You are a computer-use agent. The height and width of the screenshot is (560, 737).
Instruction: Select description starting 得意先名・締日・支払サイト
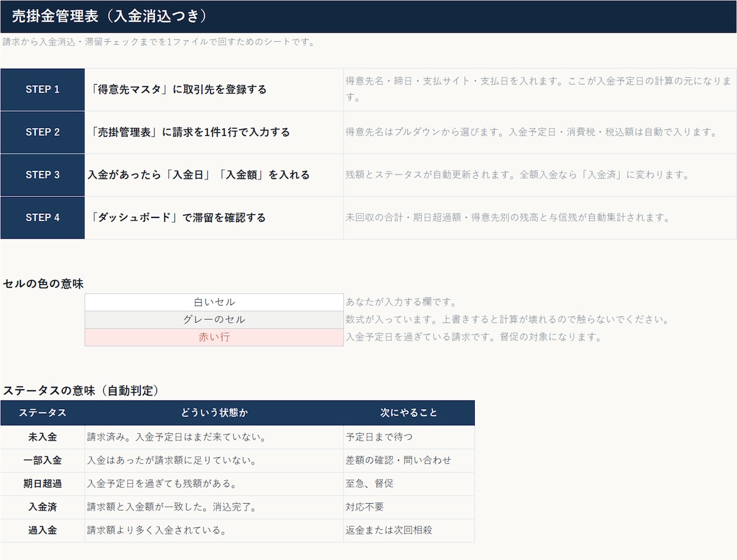tap(540, 89)
